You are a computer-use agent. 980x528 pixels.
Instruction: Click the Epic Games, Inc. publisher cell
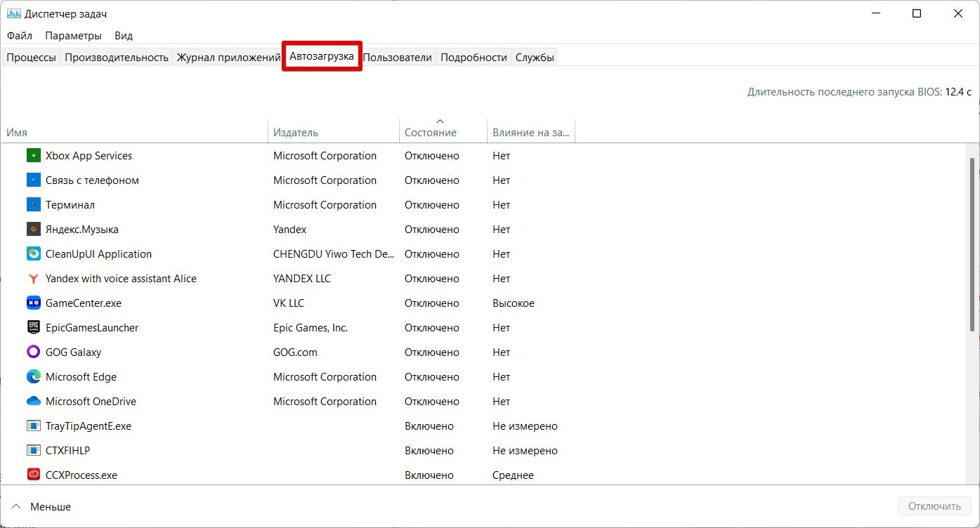pyautogui.click(x=311, y=328)
